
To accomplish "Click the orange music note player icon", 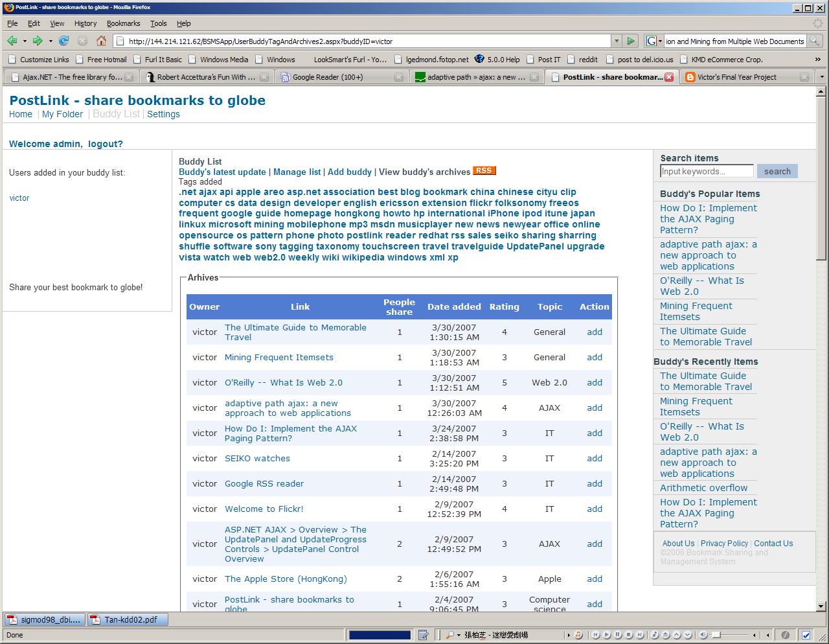I will pos(578,635).
